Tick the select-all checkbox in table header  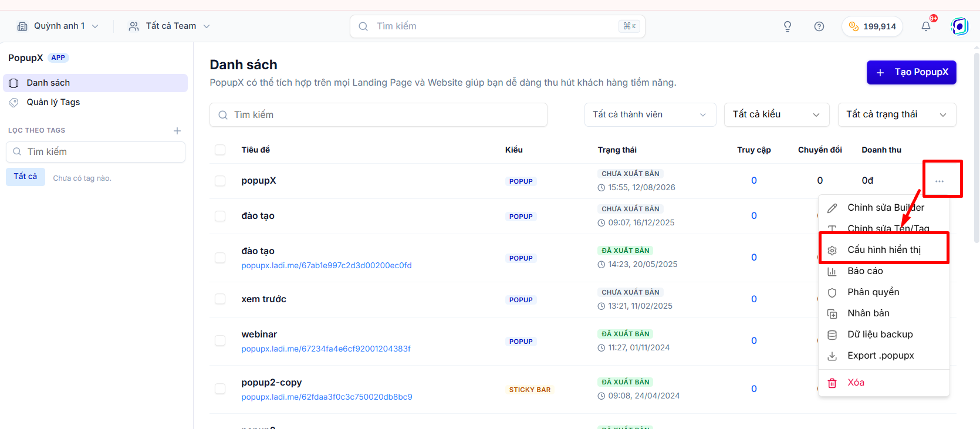click(x=220, y=150)
